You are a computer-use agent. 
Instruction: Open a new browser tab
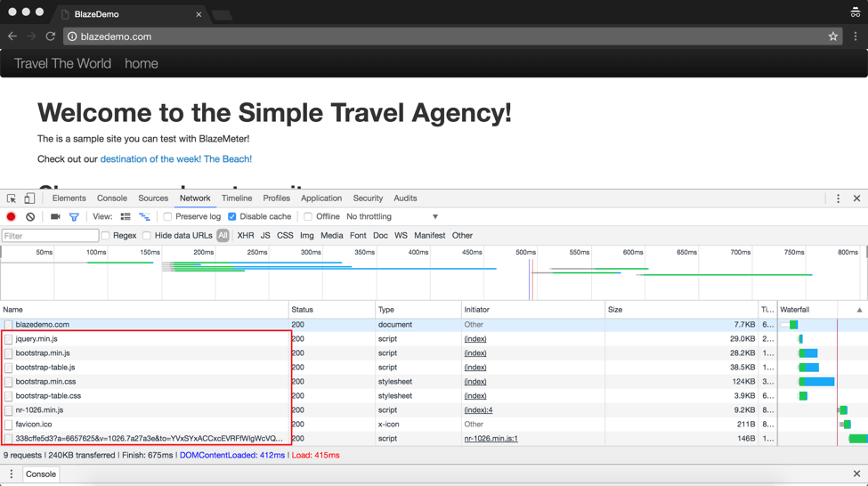[x=222, y=15]
